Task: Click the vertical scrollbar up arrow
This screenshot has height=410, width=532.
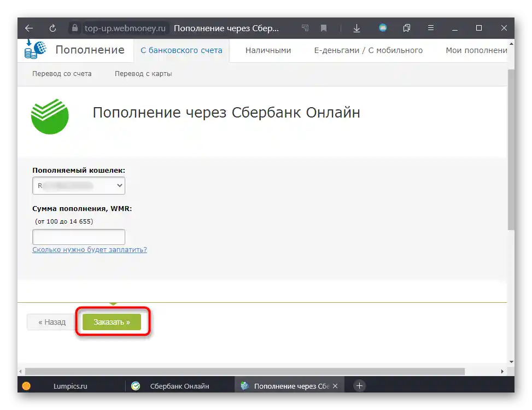Action: coord(511,44)
